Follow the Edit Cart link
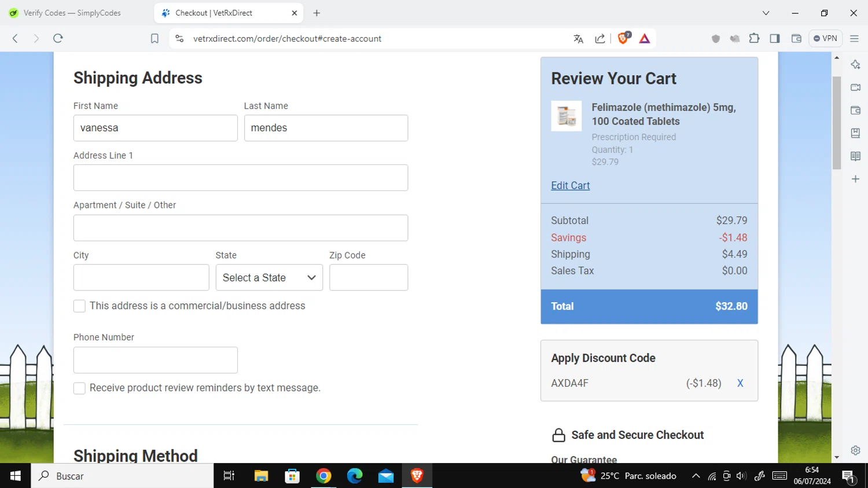The image size is (868, 488). [571, 185]
